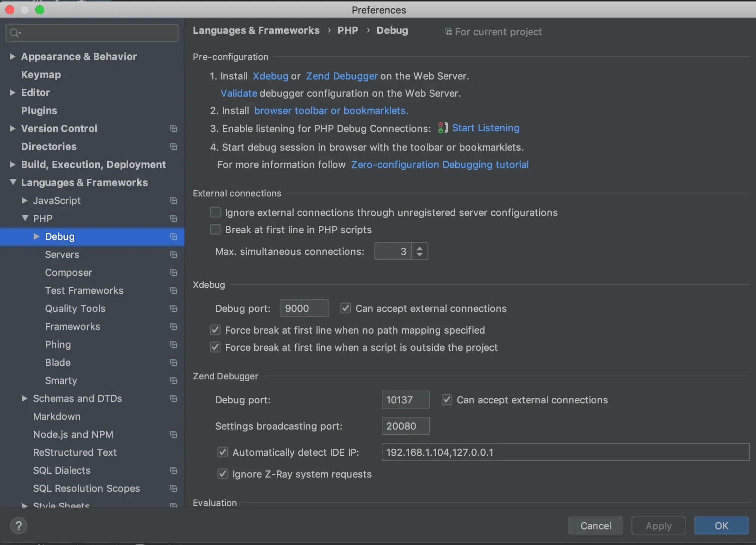Open Zero-configuration Debugging tutorial link
756x545 pixels.
[x=439, y=165]
